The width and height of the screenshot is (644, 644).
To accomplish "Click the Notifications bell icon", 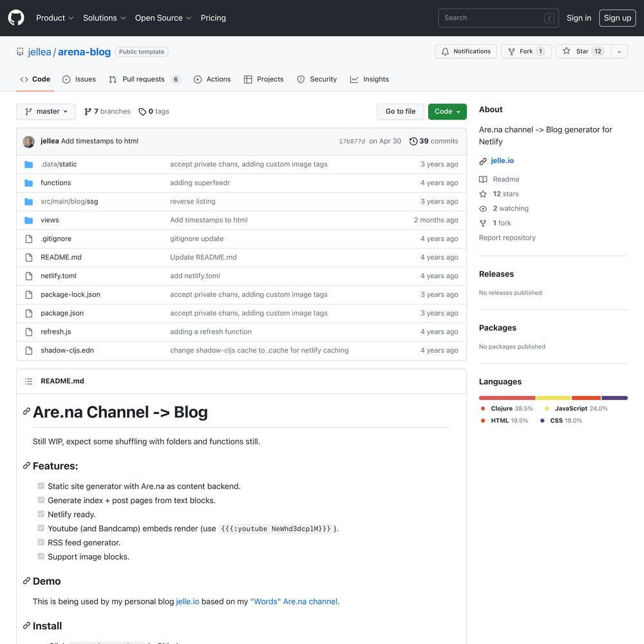I will [445, 52].
